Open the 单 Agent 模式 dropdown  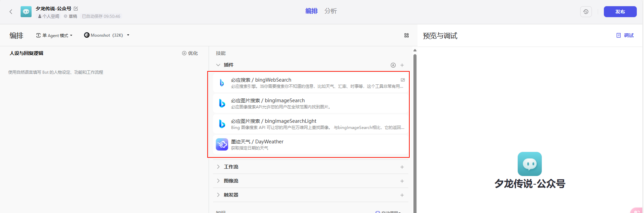[x=54, y=35]
